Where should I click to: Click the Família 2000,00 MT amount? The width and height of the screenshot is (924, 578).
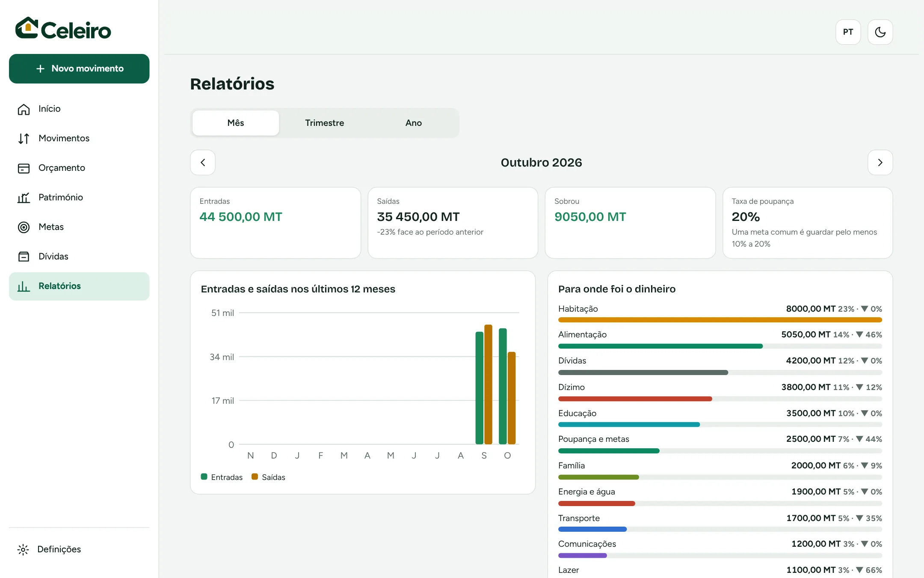(816, 466)
